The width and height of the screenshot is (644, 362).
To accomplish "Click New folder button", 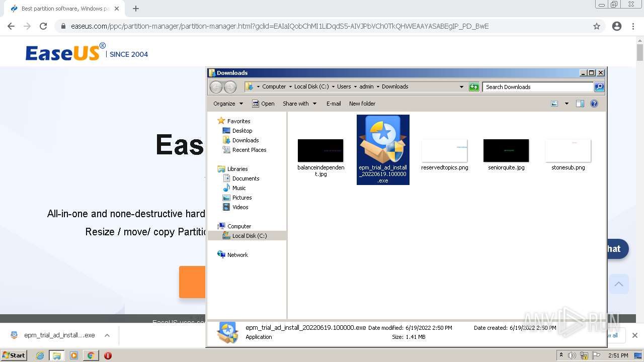I will tap(362, 104).
